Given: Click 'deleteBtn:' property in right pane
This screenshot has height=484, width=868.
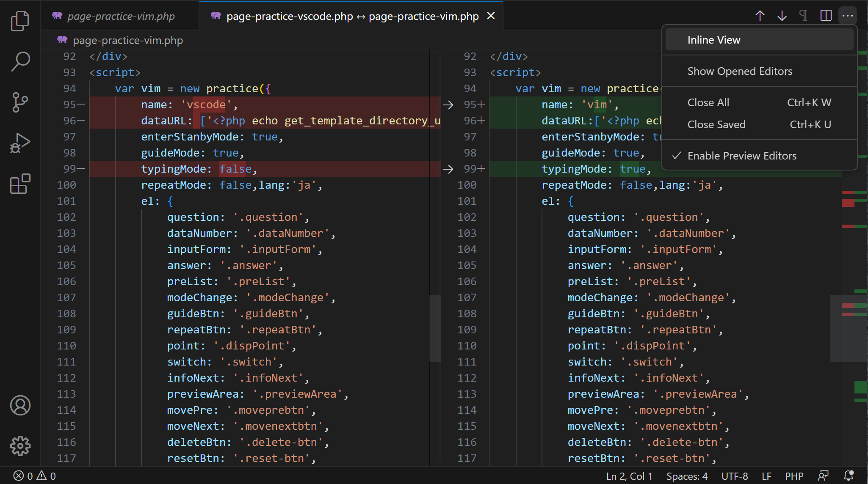Looking at the screenshot, I should (x=600, y=442).
